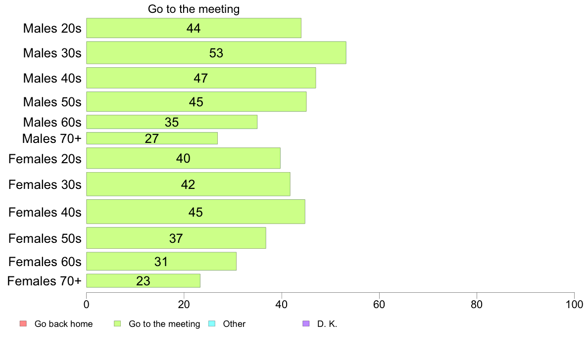This screenshot has height=364, width=588.
Task: Select the Females 30s bar showing 42
Action: pyautogui.click(x=188, y=184)
